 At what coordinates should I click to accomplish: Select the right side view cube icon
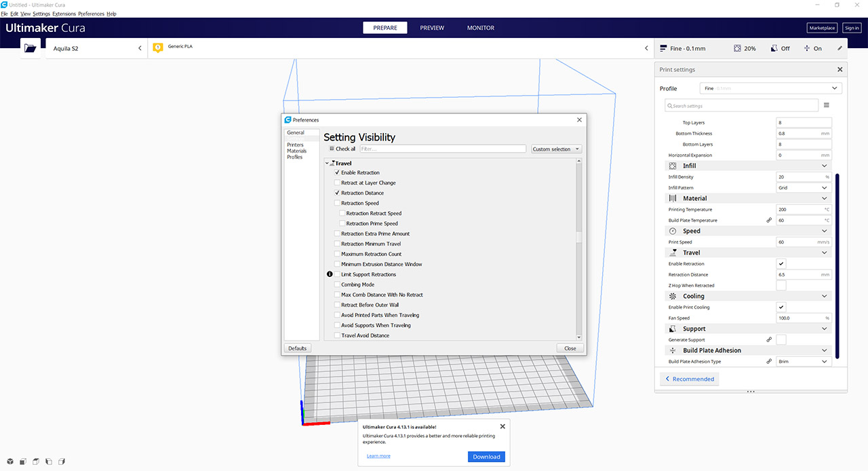[x=62, y=461]
